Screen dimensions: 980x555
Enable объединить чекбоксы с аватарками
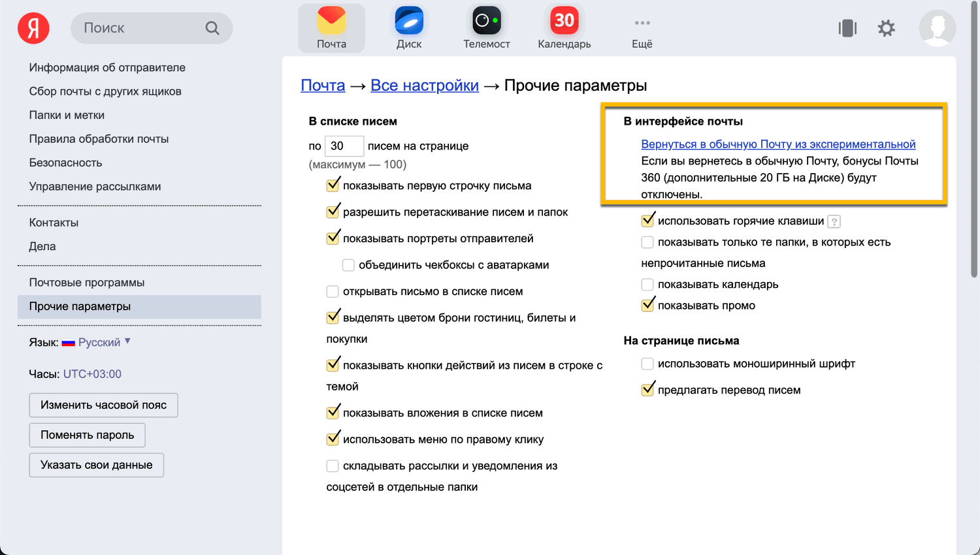pyautogui.click(x=348, y=265)
